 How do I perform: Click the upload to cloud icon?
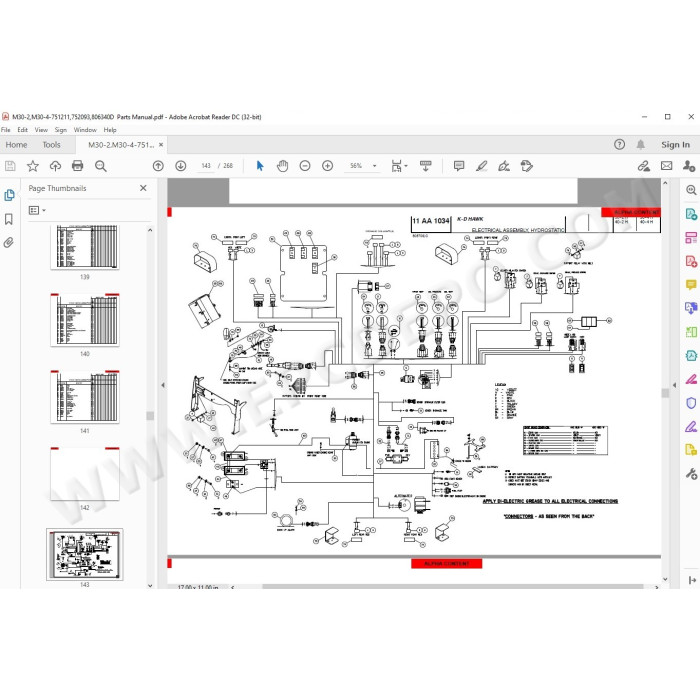tap(55, 166)
